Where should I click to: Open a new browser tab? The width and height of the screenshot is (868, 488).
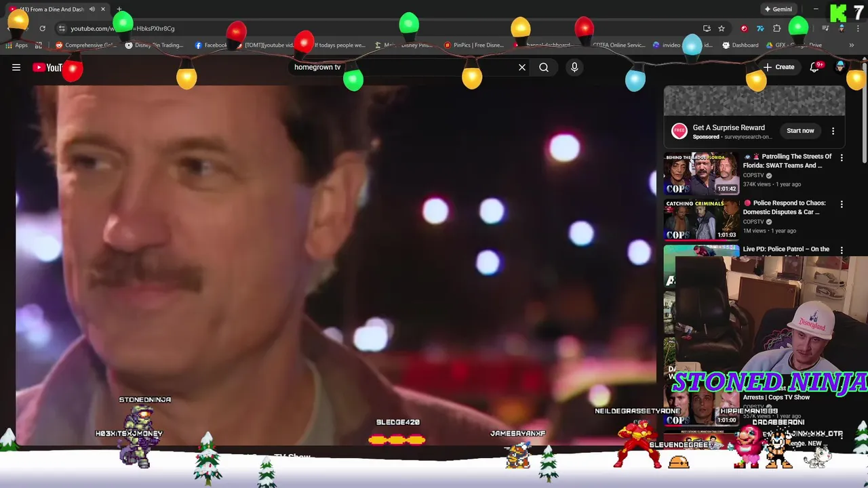point(119,9)
